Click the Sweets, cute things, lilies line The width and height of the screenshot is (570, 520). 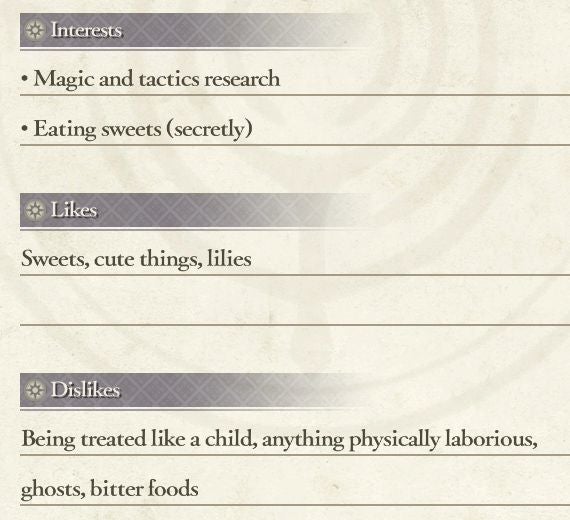click(136, 259)
